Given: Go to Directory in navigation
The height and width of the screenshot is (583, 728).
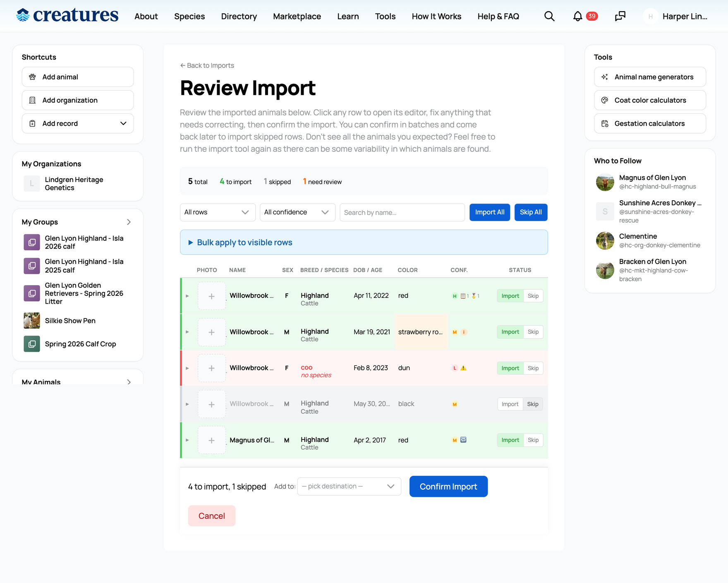Looking at the screenshot, I should tap(239, 17).
